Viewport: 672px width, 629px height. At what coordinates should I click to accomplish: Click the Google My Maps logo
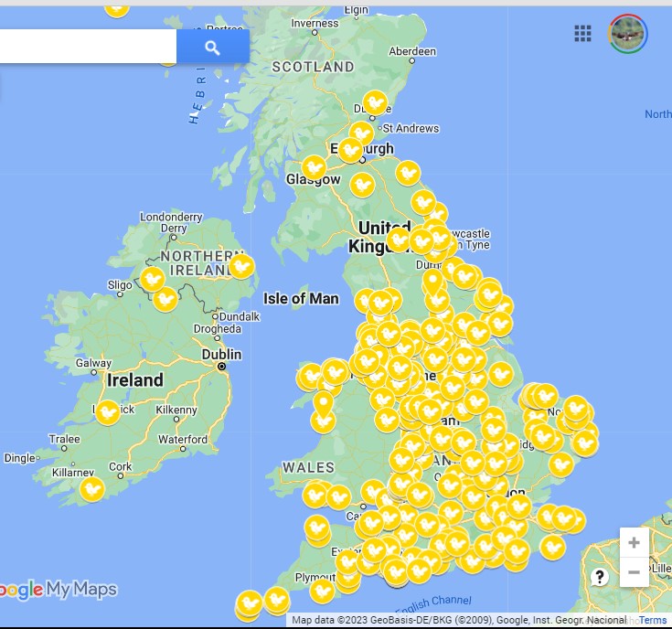pyautogui.click(x=59, y=590)
